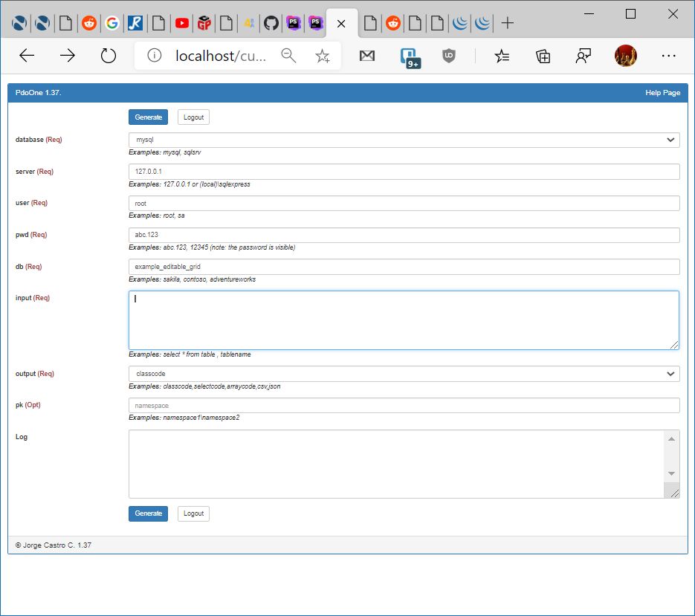695x616 pixels.
Task: Click the pk namespace input field
Action: [x=404, y=406]
